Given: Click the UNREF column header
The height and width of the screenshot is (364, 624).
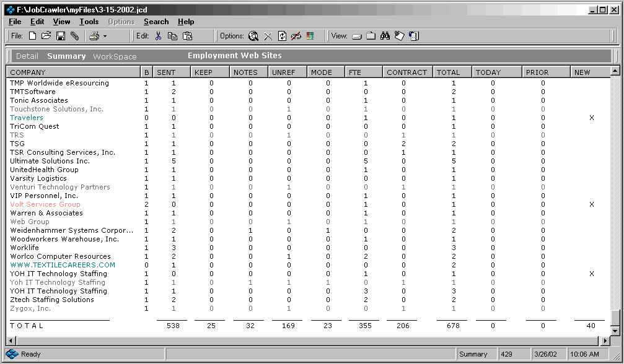Looking at the screenshot, I should coord(288,72).
